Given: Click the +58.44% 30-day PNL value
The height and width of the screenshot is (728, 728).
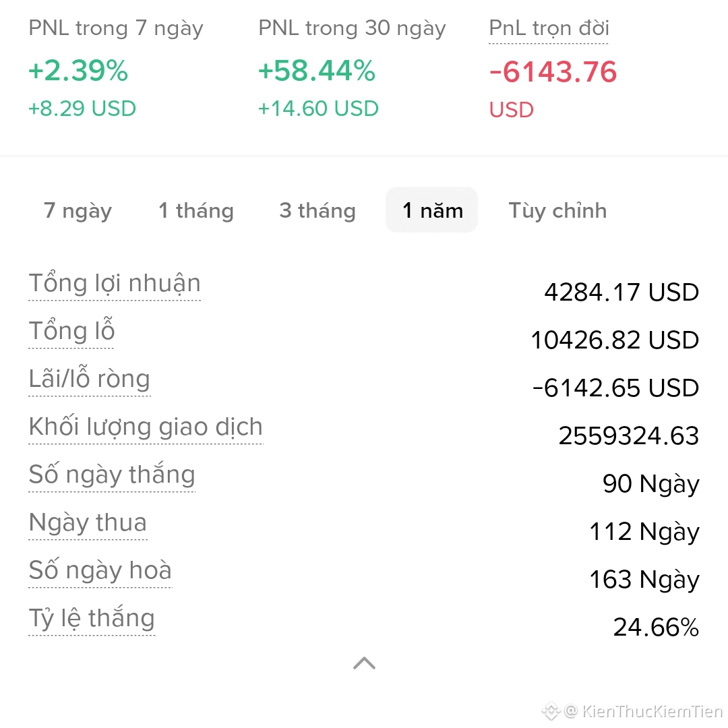Looking at the screenshot, I should point(316,71).
